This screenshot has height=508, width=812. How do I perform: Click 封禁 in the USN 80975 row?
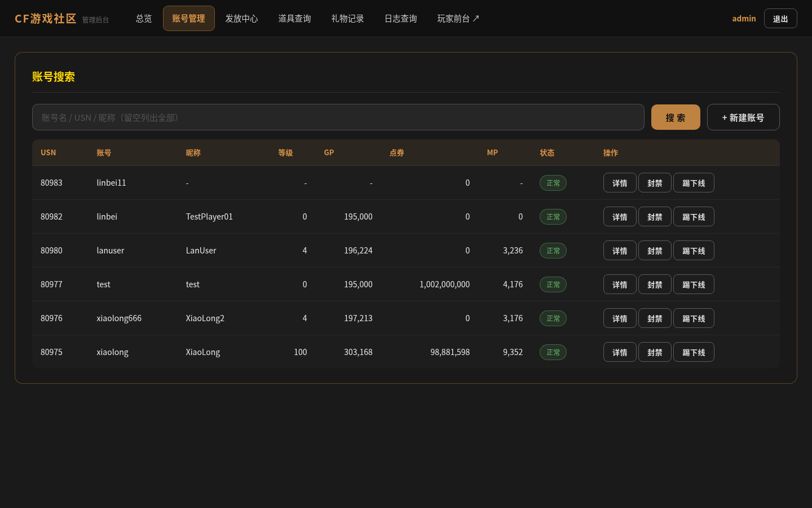click(x=655, y=352)
